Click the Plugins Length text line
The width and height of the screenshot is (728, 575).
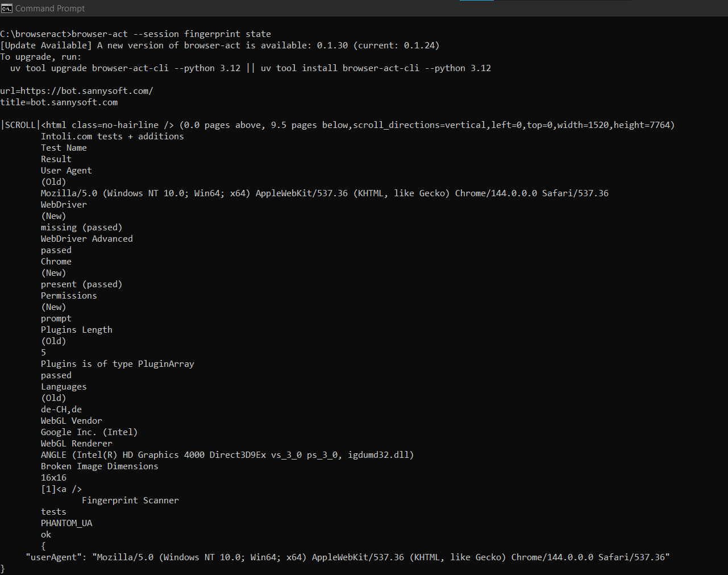tap(77, 330)
